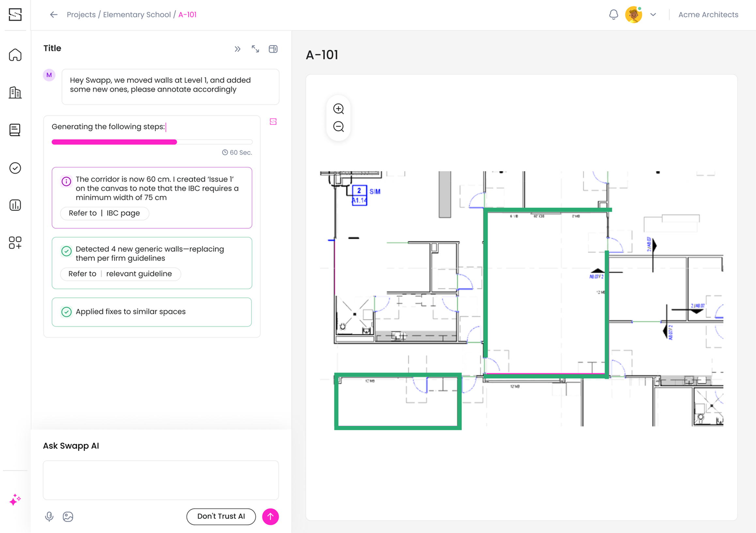The width and height of the screenshot is (756, 533).
Task: Click the 60 Sec. timer label
Action: pos(237,152)
